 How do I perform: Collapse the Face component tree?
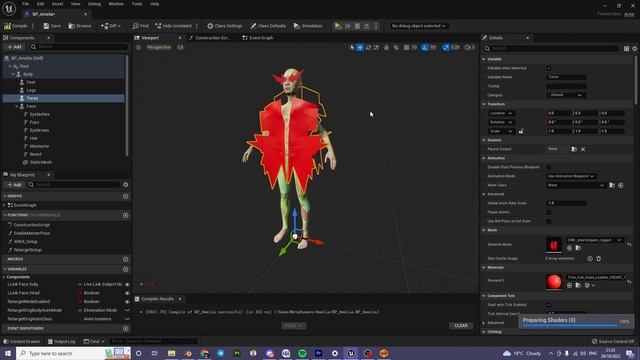point(17,106)
